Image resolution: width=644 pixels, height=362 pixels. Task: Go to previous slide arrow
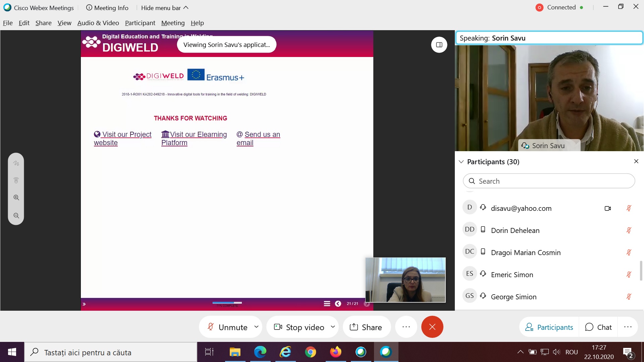click(338, 304)
